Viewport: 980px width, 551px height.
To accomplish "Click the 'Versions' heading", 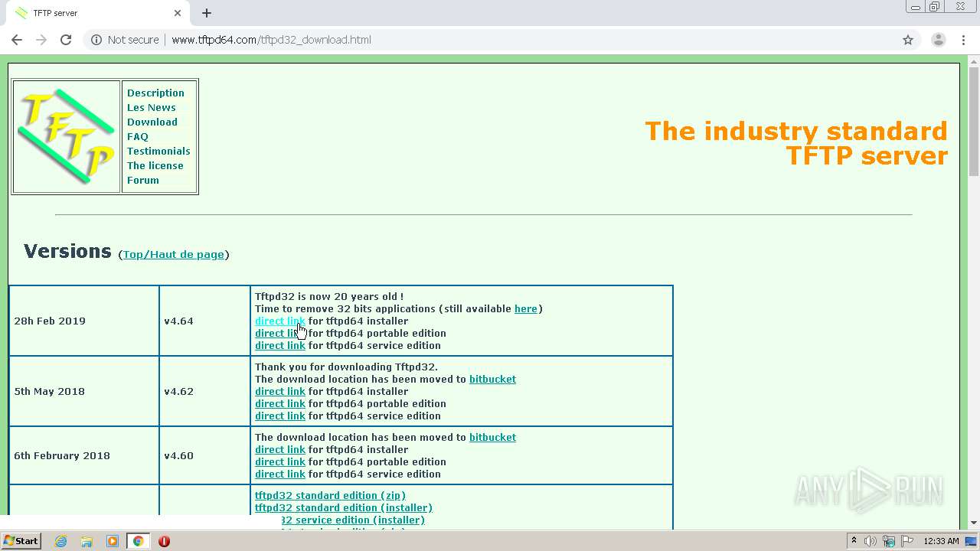I will click(x=67, y=251).
